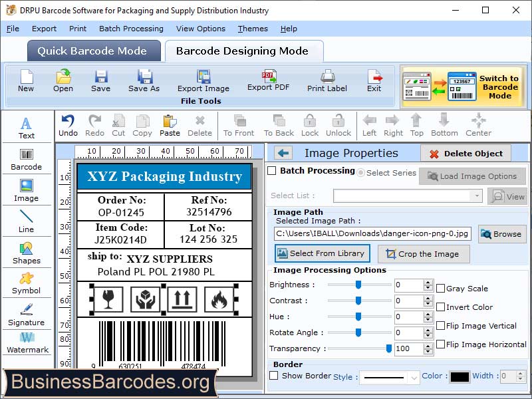Viewport: 532px width, 399px height.
Task: Enable the Show Border checkbox
Action: (x=274, y=376)
